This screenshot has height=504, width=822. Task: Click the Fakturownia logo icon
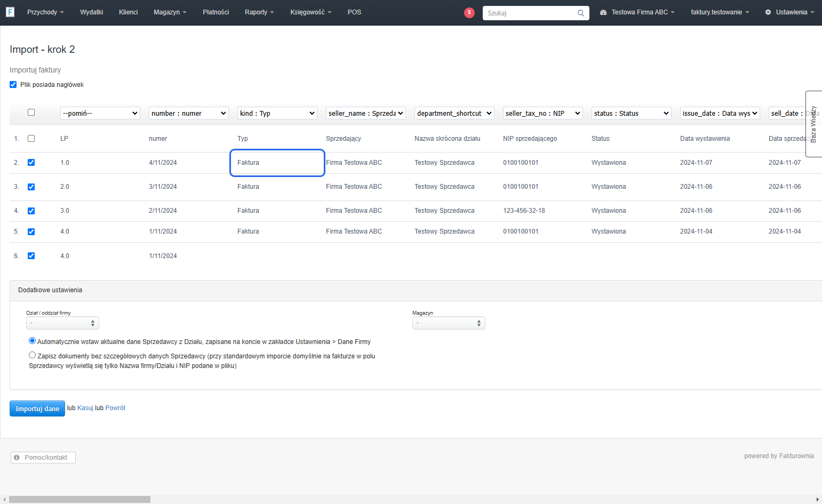click(x=10, y=12)
